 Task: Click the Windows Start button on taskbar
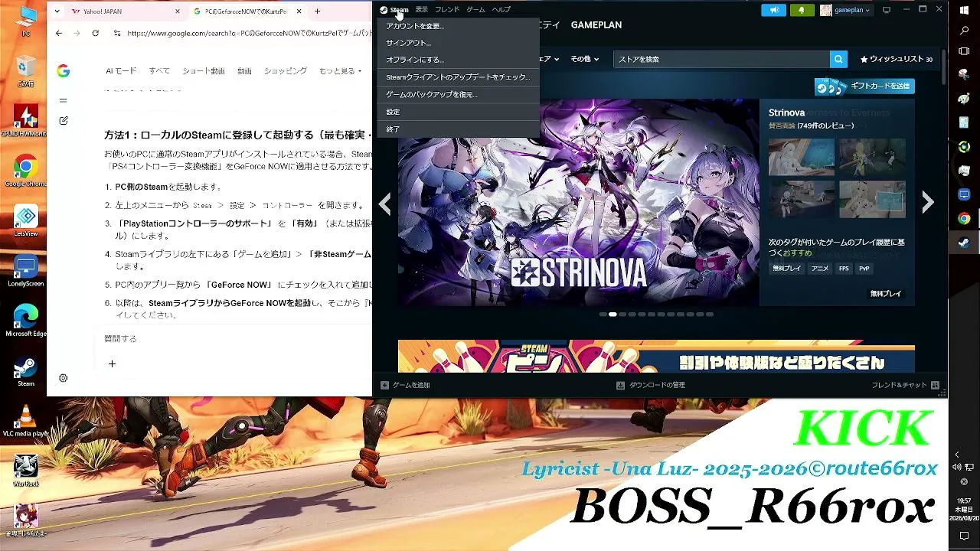(964, 10)
